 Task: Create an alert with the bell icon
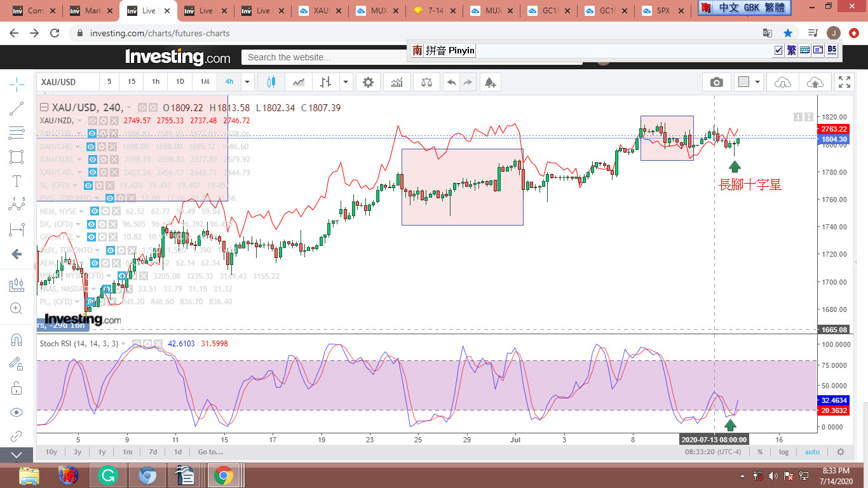(x=489, y=82)
